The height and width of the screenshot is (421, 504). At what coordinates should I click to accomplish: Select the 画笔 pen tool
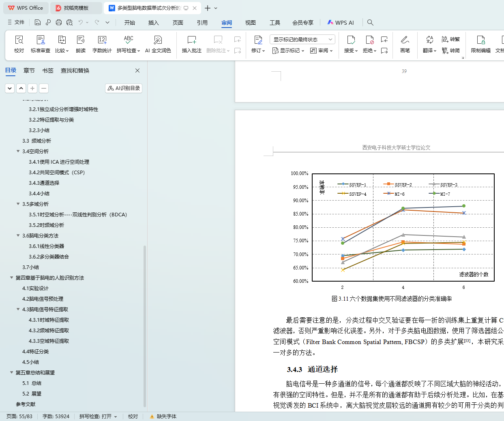pyautogui.click(x=405, y=44)
